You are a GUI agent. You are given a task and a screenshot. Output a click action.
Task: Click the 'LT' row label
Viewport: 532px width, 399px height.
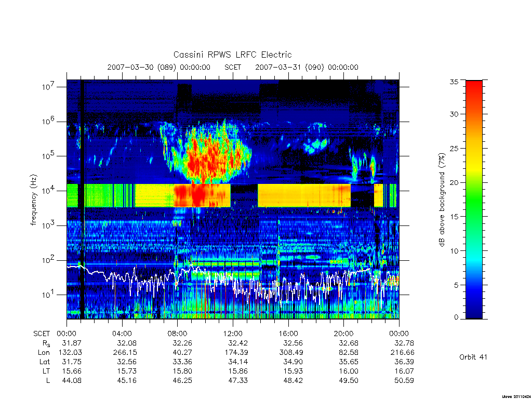tap(46, 371)
